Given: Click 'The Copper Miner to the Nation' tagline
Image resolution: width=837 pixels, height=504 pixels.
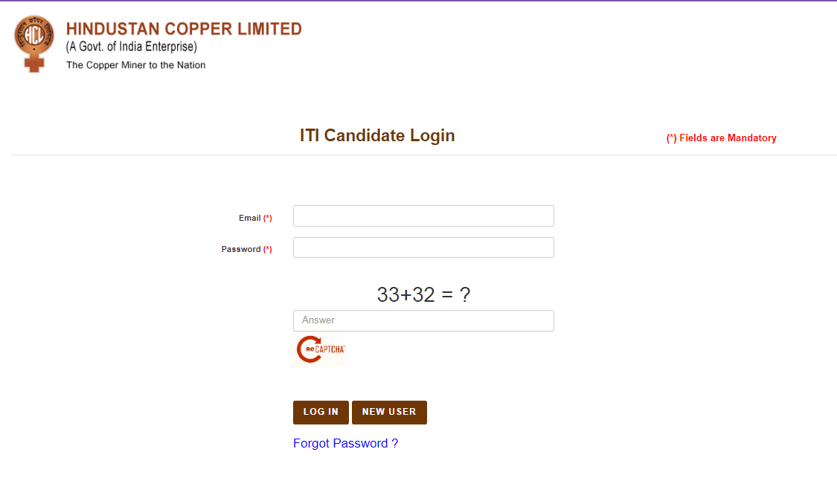Looking at the screenshot, I should click(135, 65).
